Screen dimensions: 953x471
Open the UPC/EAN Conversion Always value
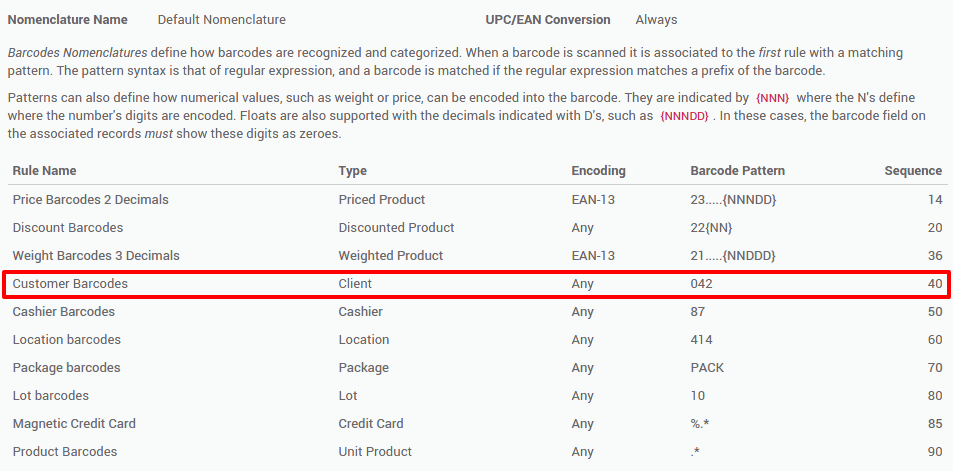click(656, 19)
